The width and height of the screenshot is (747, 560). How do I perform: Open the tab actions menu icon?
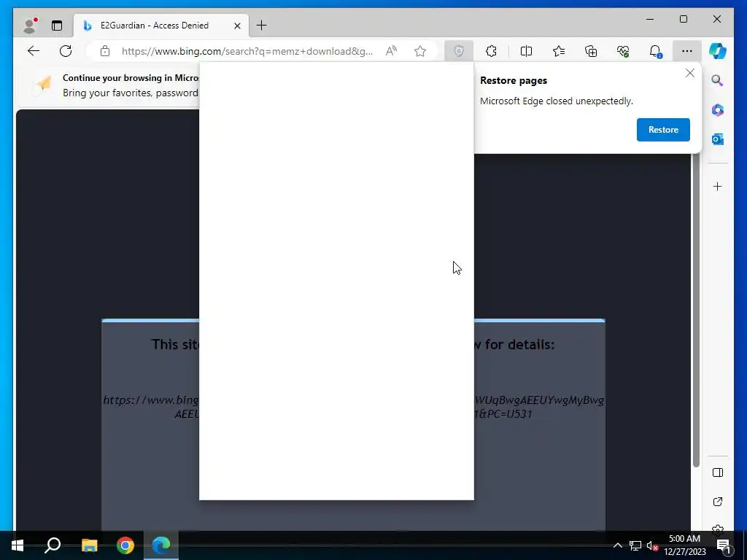(x=57, y=26)
